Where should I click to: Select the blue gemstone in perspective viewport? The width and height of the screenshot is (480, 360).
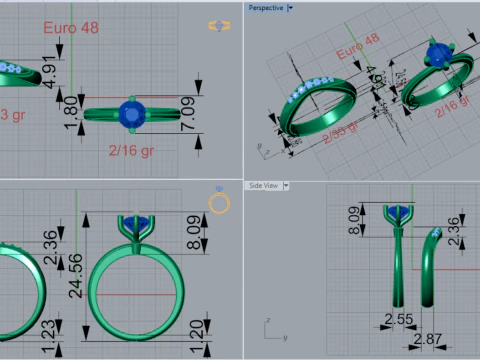tap(439, 55)
